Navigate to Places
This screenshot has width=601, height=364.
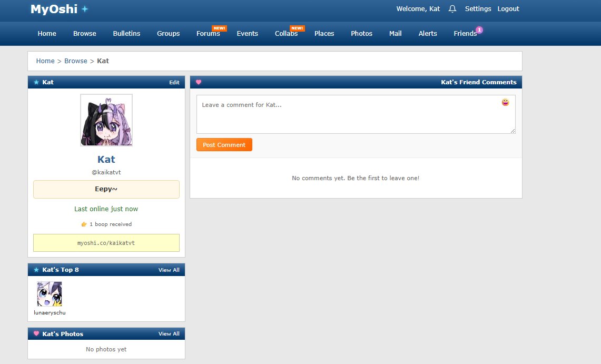324,33
